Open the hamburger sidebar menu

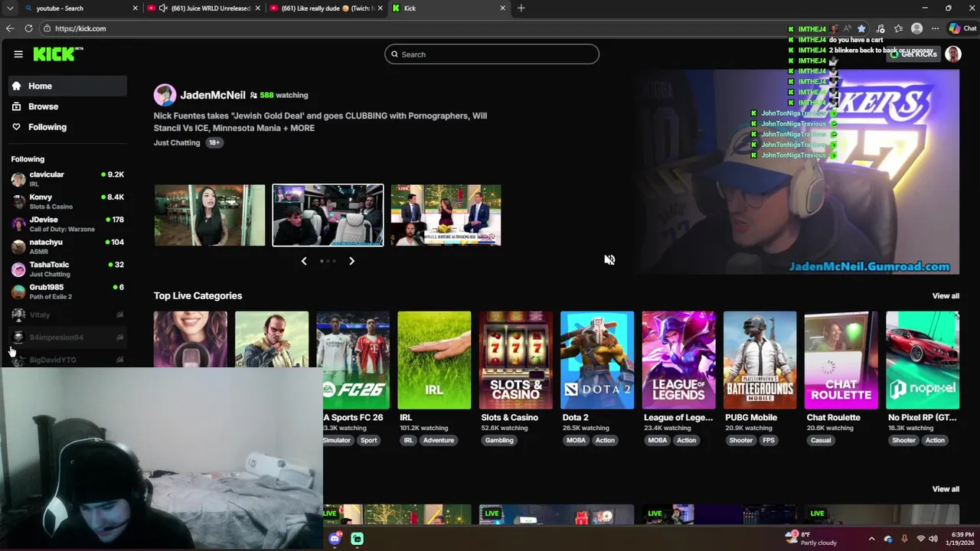click(18, 54)
